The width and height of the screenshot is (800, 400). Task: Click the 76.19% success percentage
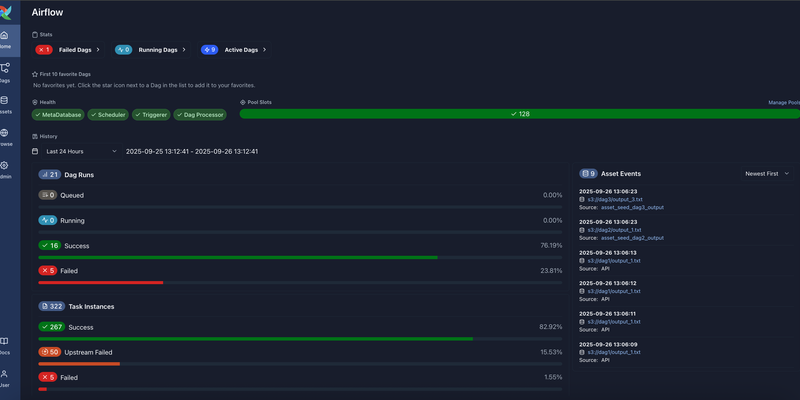pos(551,245)
